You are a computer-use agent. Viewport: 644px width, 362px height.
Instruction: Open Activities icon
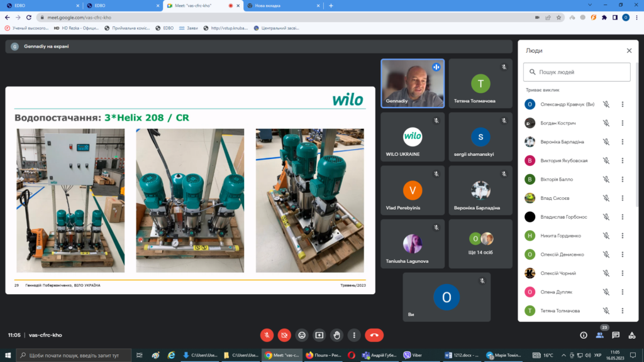631,336
